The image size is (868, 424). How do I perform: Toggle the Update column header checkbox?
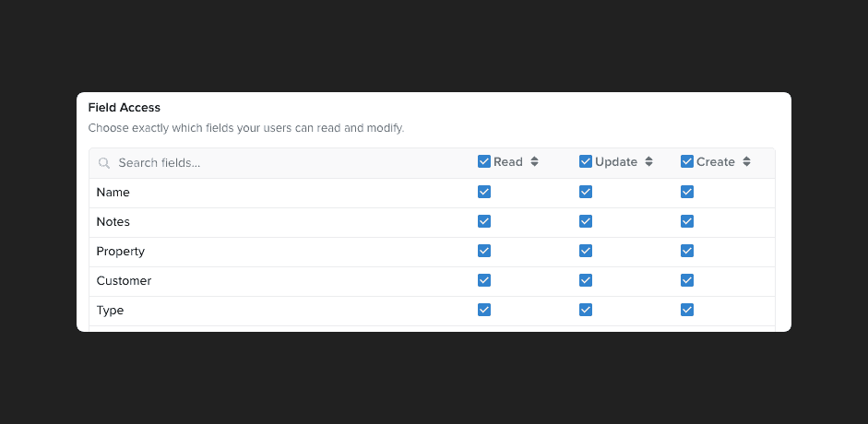[x=586, y=161]
